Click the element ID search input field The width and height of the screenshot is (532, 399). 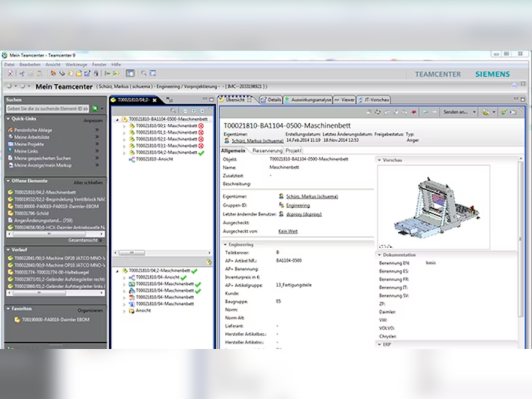(x=48, y=109)
